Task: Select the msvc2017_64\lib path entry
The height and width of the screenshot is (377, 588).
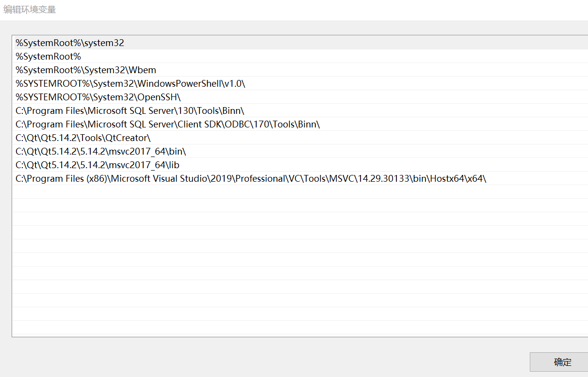Action: pyautogui.click(x=300, y=165)
